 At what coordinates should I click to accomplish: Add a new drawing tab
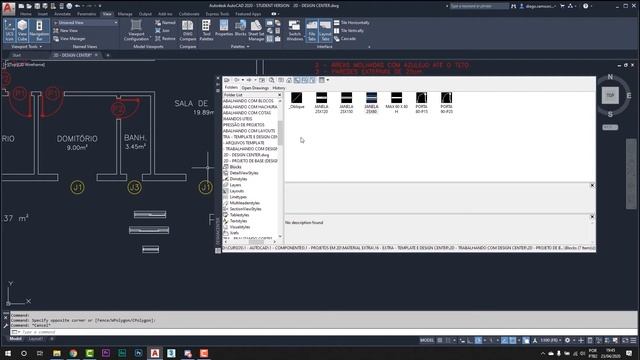tap(108, 55)
